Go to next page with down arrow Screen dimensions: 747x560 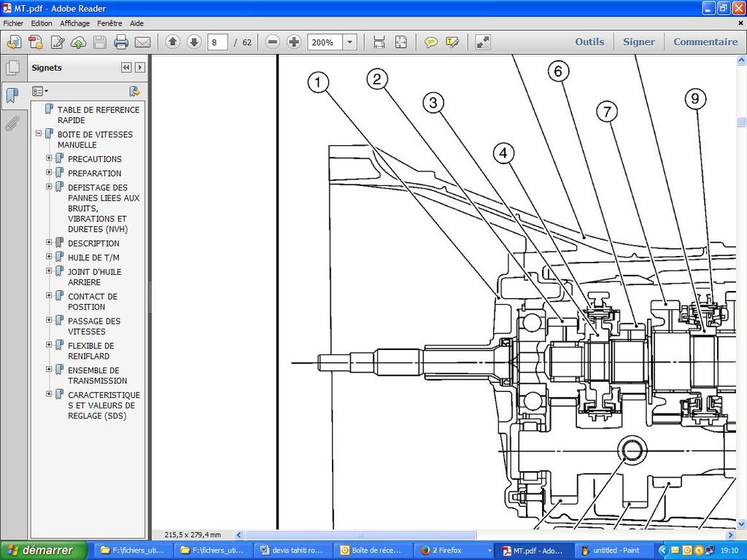[x=194, y=42]
